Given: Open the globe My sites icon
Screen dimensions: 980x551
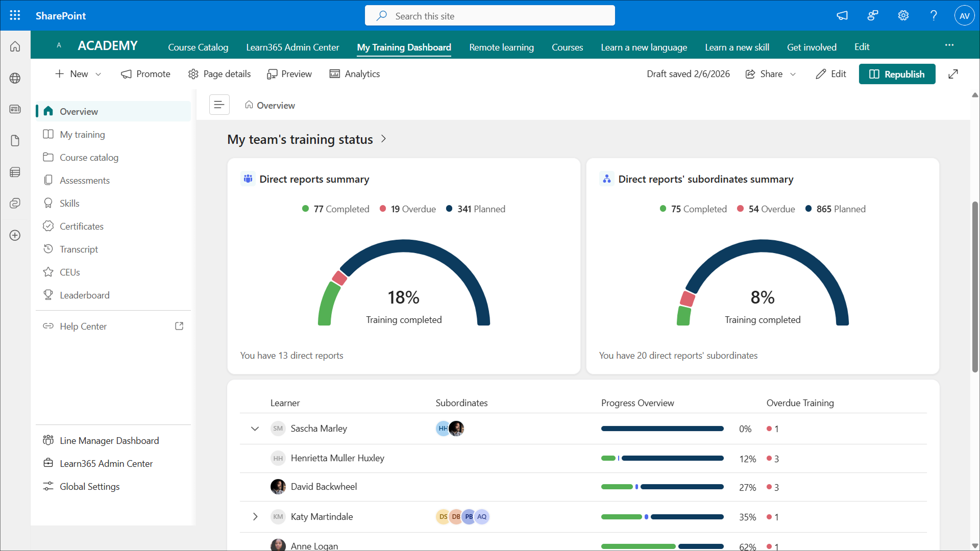Looking at the screenshot, I should pyautogui.click(x=15, y=78).
